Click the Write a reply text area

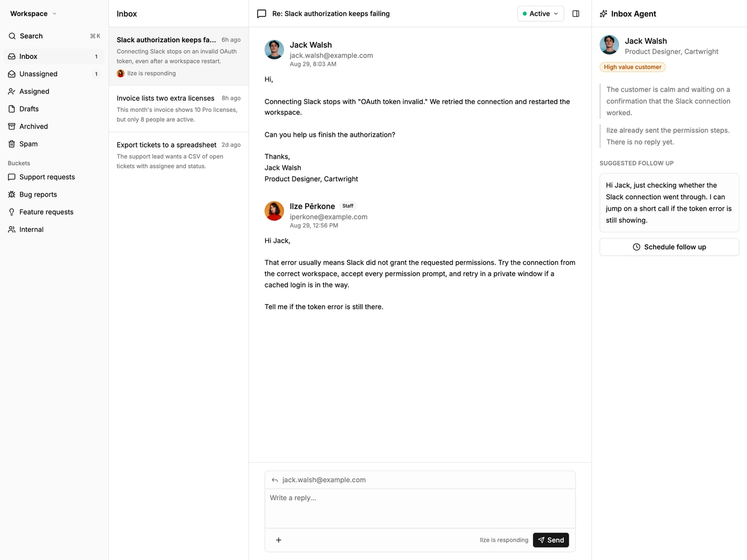pyautogui.click(x=420, y=508)
